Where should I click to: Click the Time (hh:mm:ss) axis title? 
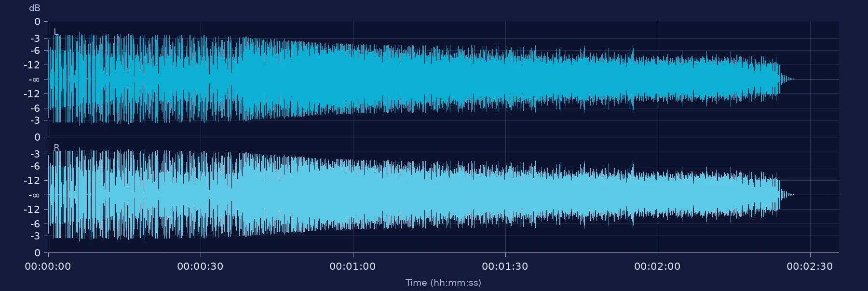pyautogui.click(x=443, y=282)
